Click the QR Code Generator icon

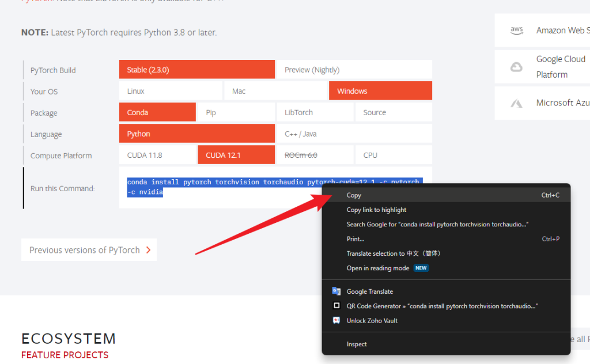(336, 306)
